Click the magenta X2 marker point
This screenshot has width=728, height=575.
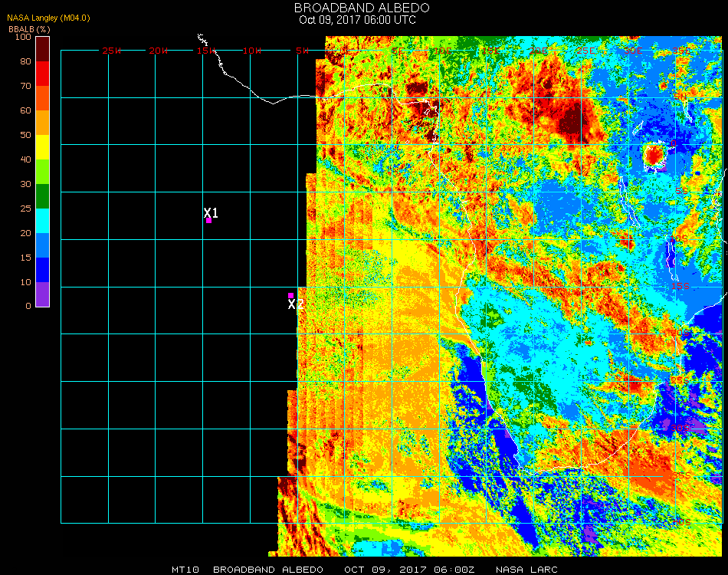pyautogui.click(x=290, y=295)
